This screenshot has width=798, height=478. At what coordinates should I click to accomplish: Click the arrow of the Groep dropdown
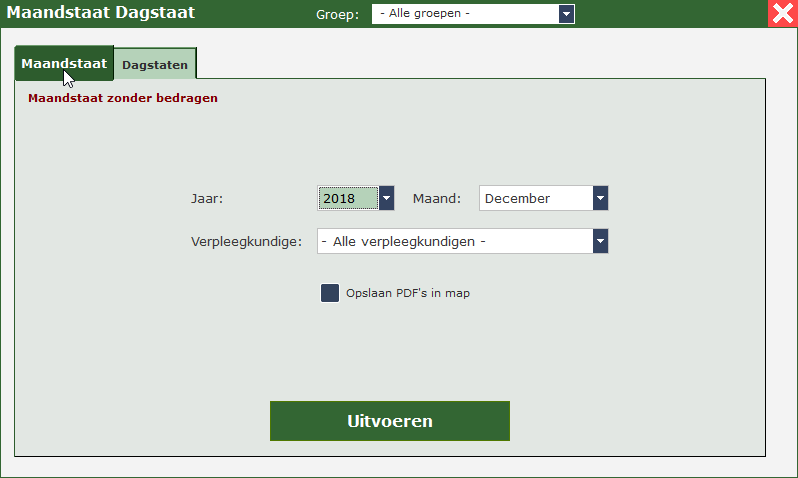(567, 14)
